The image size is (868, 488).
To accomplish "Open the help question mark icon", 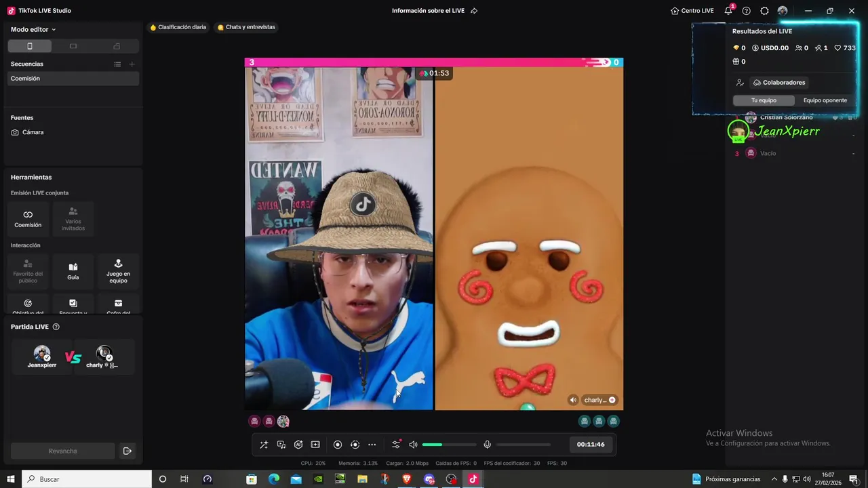I will [x=747, y=11].
